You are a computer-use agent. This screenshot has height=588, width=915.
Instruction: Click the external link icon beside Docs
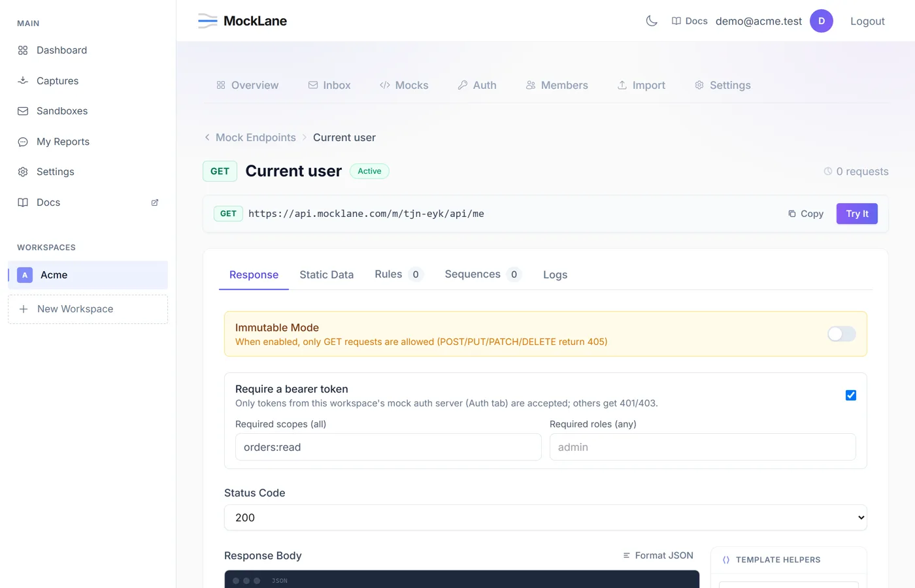click(155, 203)
